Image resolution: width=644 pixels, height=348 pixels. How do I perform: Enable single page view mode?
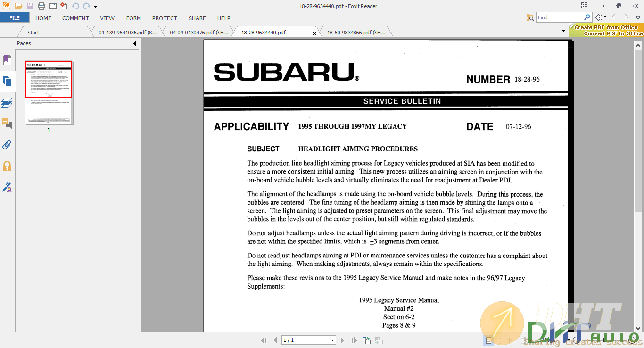pos(489,340)
